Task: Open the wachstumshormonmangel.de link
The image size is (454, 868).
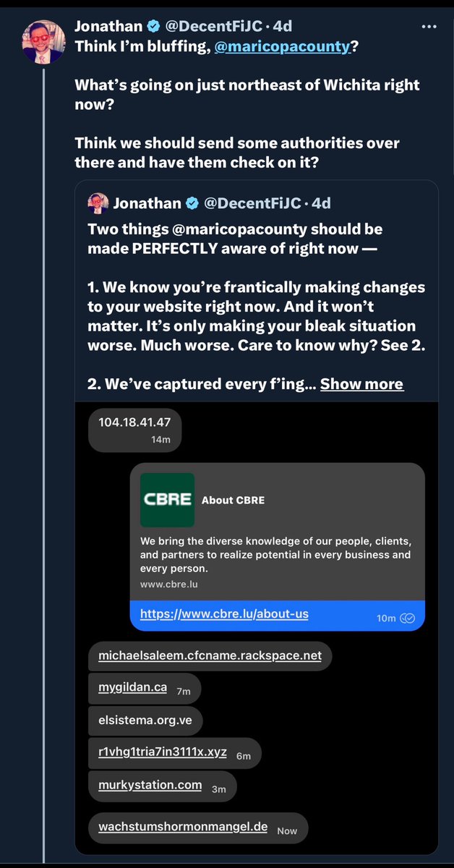Action: [x=183, y=827]
